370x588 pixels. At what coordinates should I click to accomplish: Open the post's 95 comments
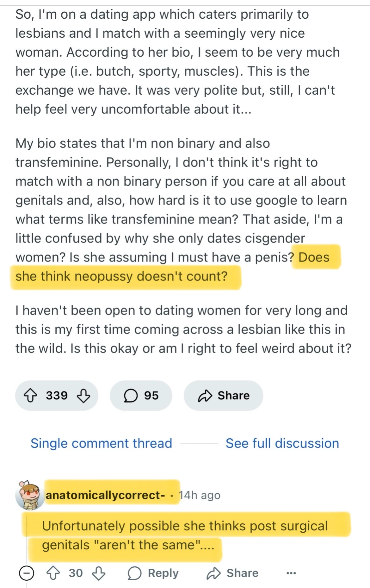[141, 396]
